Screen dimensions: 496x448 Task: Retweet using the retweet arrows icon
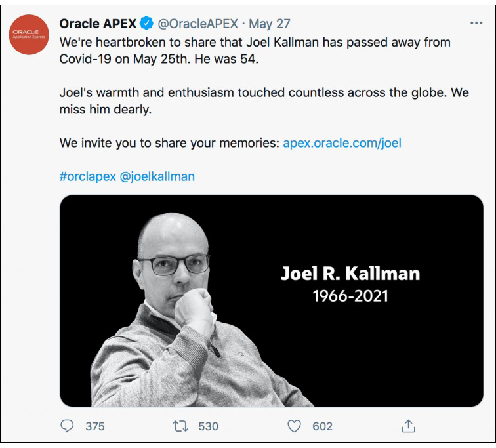179,426
